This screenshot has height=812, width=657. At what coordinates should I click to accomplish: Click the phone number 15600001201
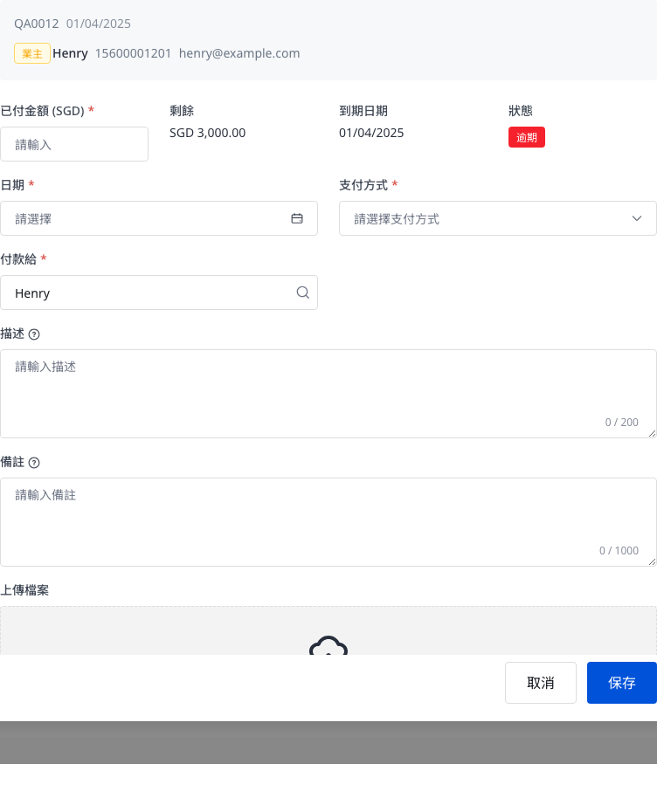click(133, 53)
